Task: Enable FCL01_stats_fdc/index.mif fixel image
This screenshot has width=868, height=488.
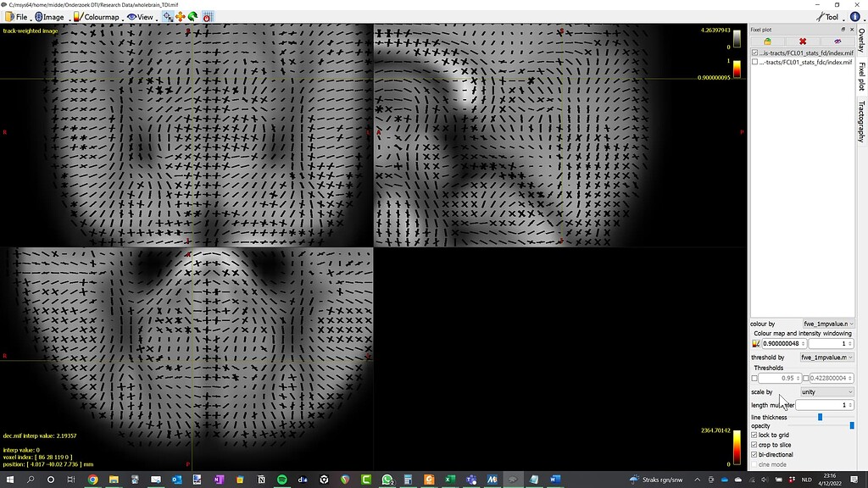Action: pyautogui.click(x=755, y=62)
